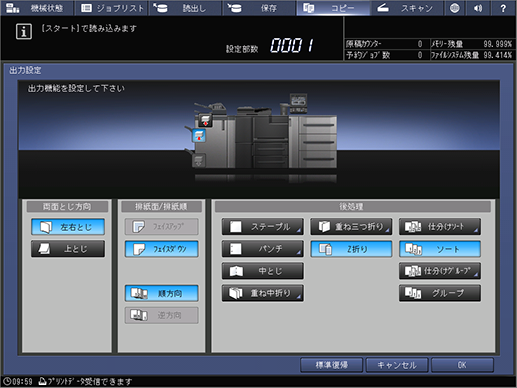
Task: Click the 出力機能を設定して下さい instruction text
Action: 76,88
